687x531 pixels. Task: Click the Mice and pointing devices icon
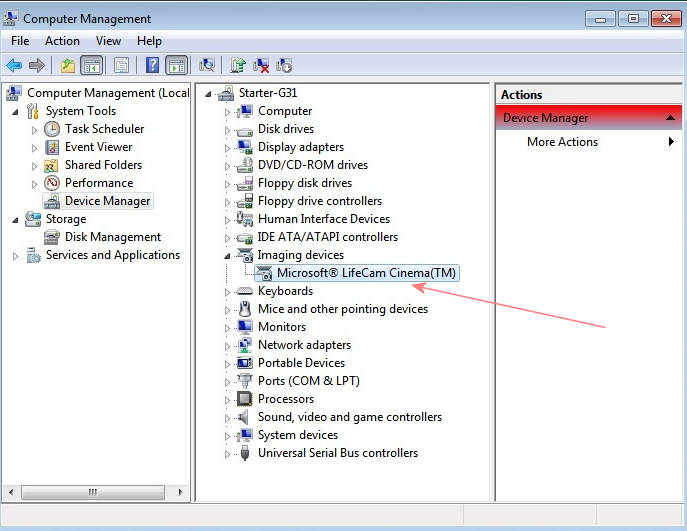(x=245, y=309)
